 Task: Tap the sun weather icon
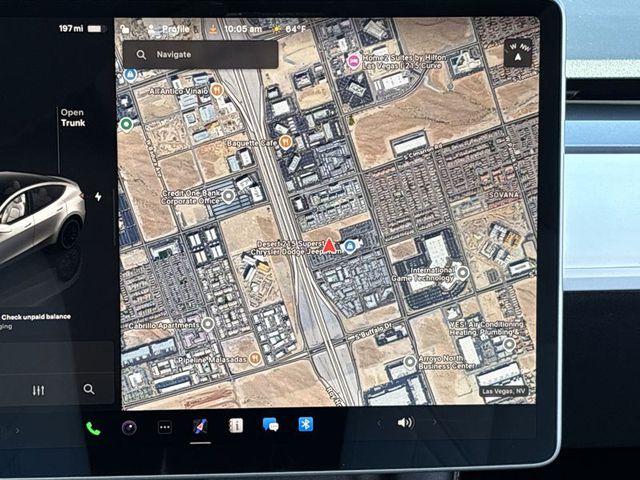coord(277,29)
